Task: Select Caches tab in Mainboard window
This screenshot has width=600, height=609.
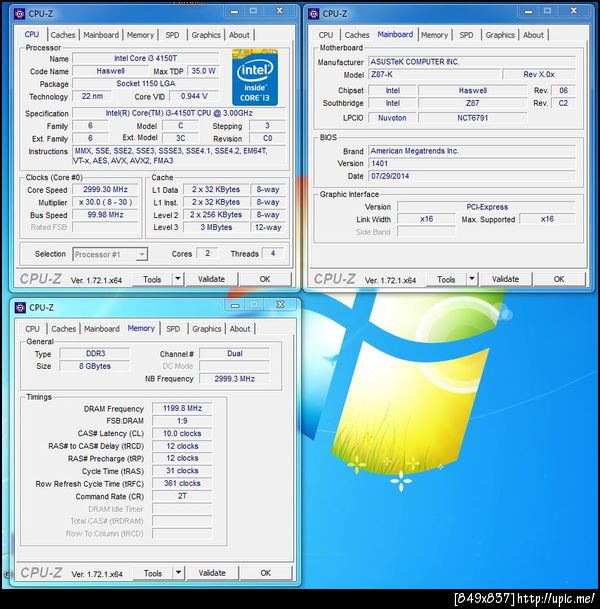Action: pyautogui.click(x=357, y=35)
